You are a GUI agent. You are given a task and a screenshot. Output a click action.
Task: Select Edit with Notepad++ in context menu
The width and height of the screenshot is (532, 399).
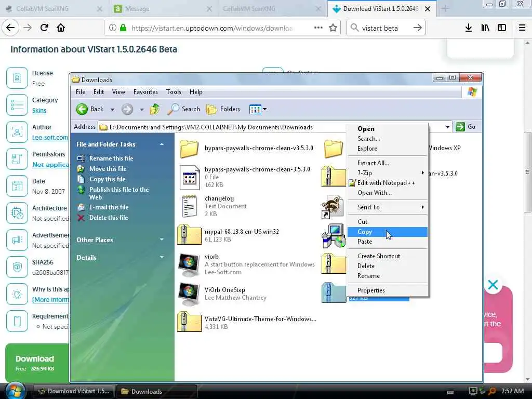(x=388, y=183)
